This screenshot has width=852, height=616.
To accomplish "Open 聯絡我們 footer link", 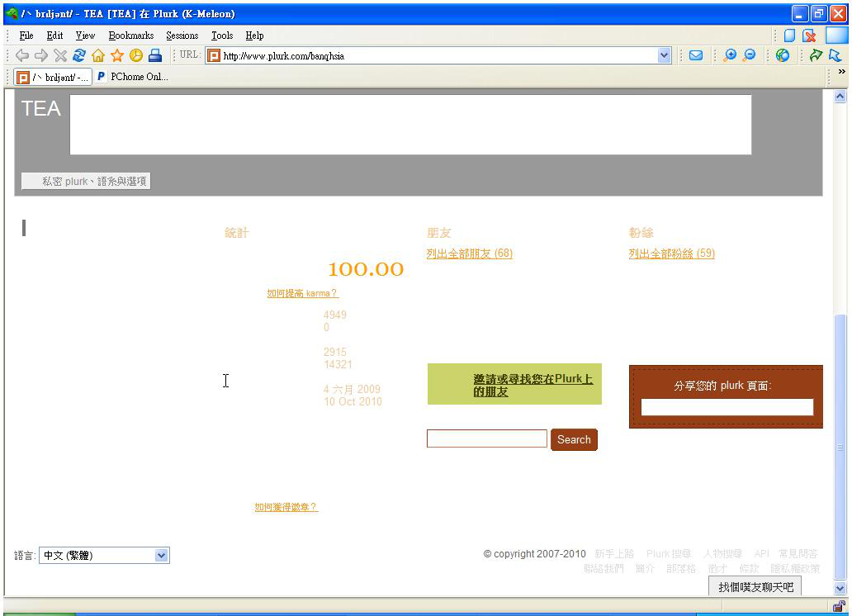I will 603,568.
